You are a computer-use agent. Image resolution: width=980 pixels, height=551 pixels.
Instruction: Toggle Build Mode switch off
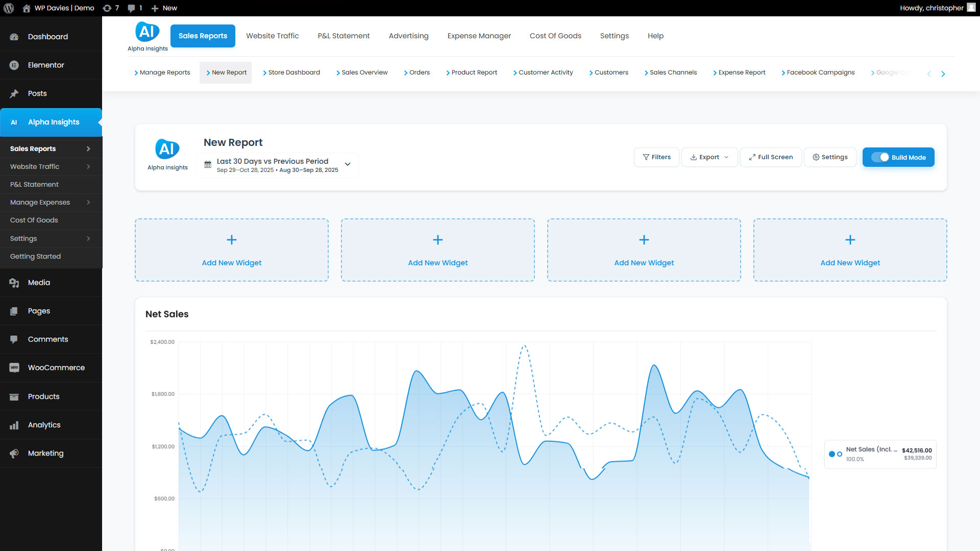(x=880, y=157)
